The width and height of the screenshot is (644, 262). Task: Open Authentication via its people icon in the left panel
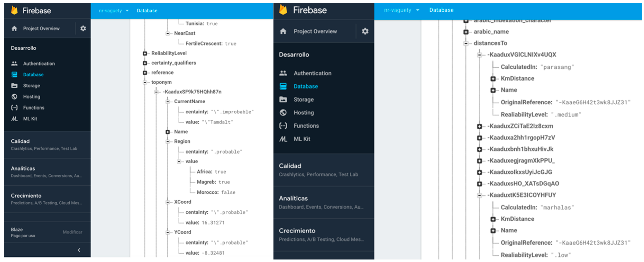(x=14, y=63)
